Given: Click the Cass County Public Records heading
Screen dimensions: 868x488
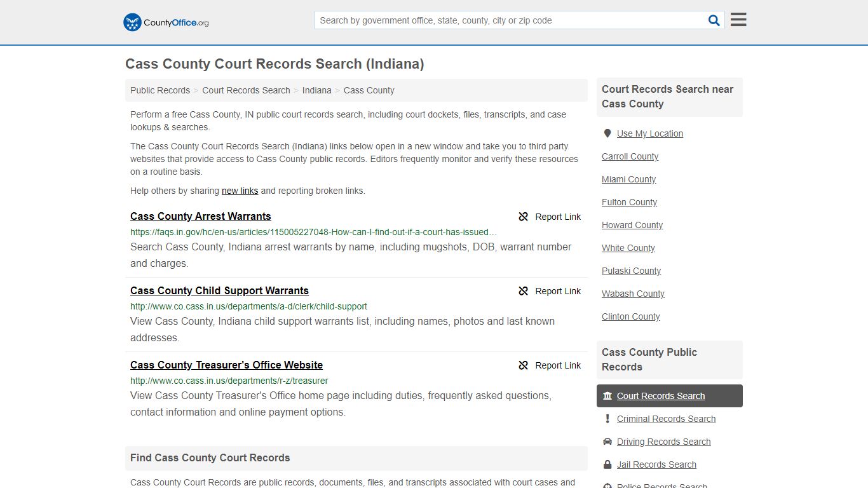Looking at the screenshot, I should [x=649, y=360].
